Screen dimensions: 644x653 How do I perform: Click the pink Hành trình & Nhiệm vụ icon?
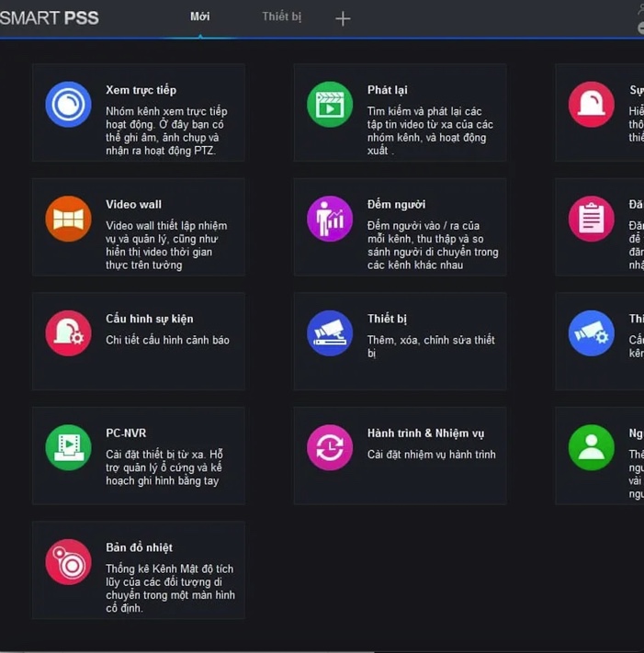[x=330, y=447]
